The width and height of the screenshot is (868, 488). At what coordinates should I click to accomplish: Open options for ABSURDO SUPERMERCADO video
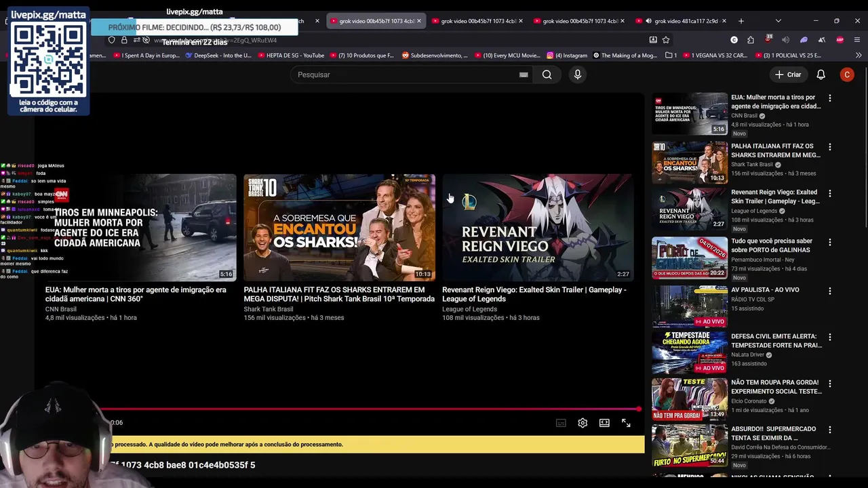(829, 430)
